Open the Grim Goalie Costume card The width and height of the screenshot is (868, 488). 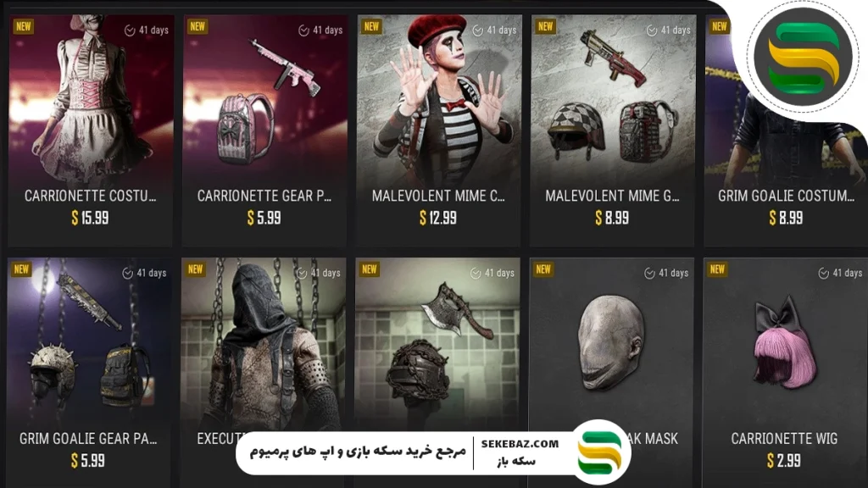pyautogui.click(x=785, y=130)
